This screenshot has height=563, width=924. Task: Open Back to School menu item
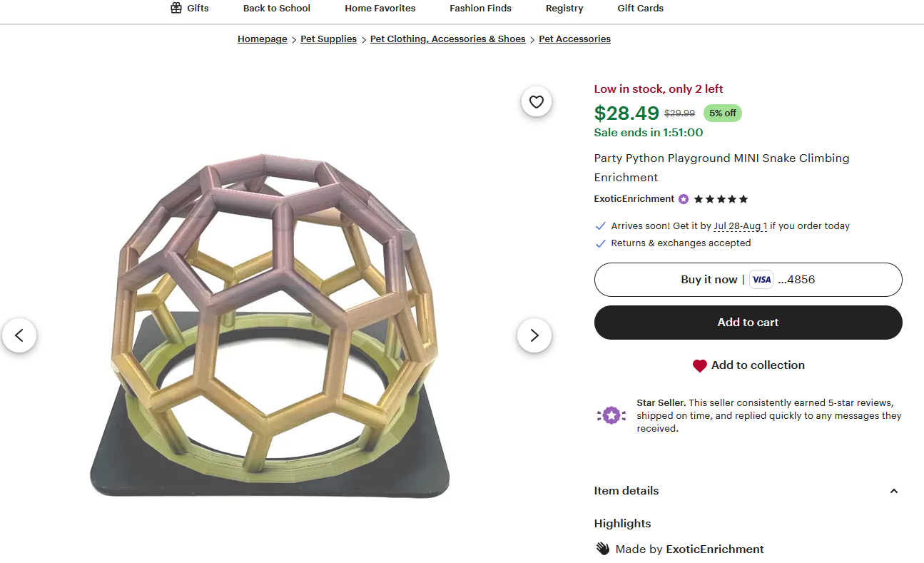click(277, 9)
